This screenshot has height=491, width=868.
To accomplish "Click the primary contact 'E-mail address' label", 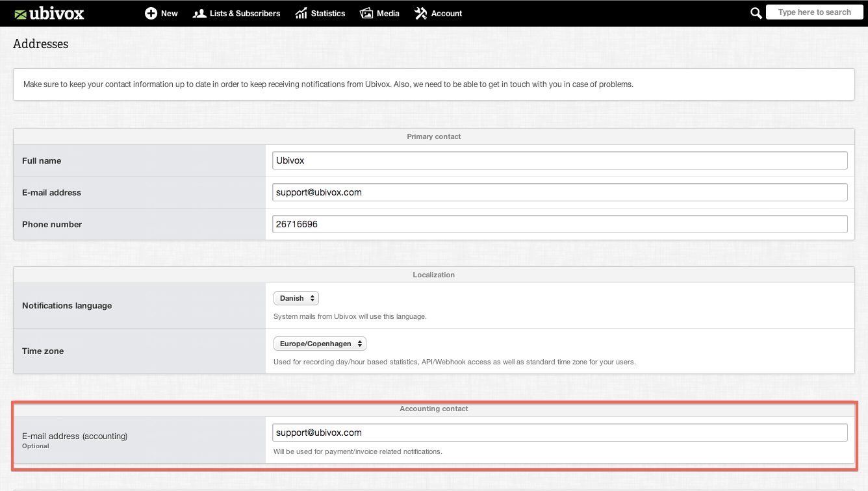I will coord(51,192).
